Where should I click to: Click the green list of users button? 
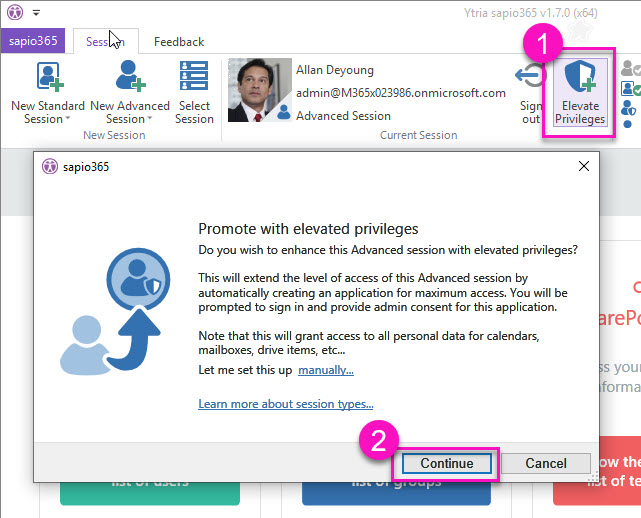point(150,494)
